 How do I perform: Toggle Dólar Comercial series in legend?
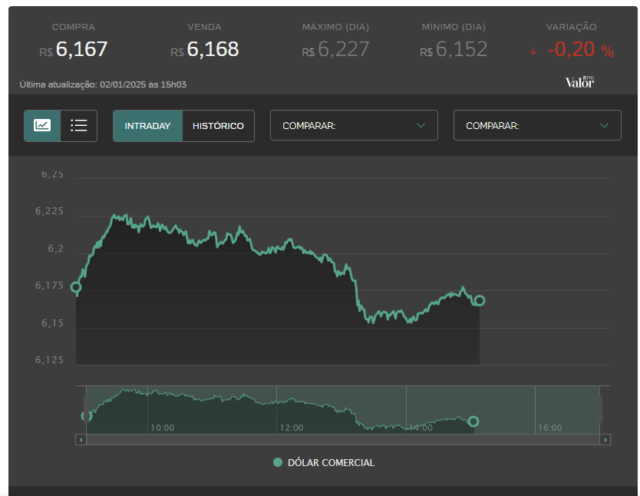pyautogui.click(x=324, y=463)
